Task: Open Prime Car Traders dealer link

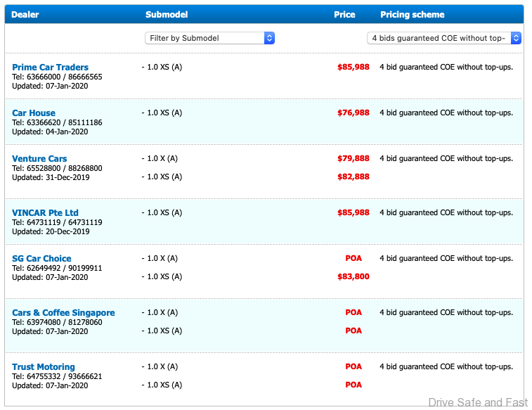Action: click(x=50, y=68)
